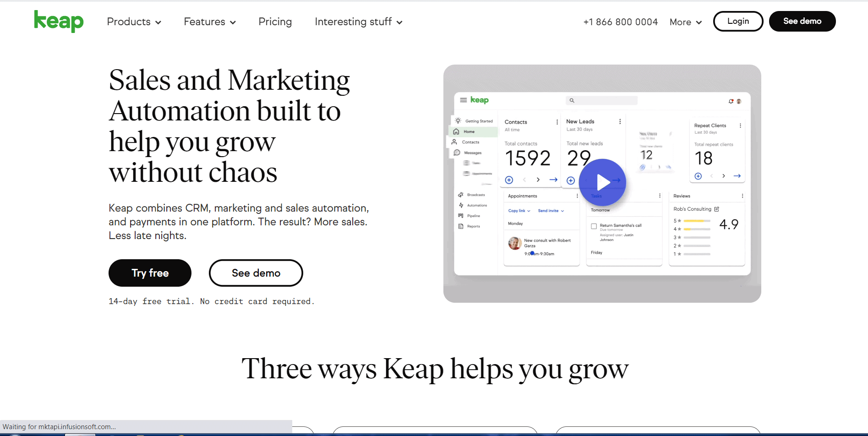Click the Broadcasts icon in preview sidebar
This screenshot has height=436, width=868.
click(x=461, y=195)
